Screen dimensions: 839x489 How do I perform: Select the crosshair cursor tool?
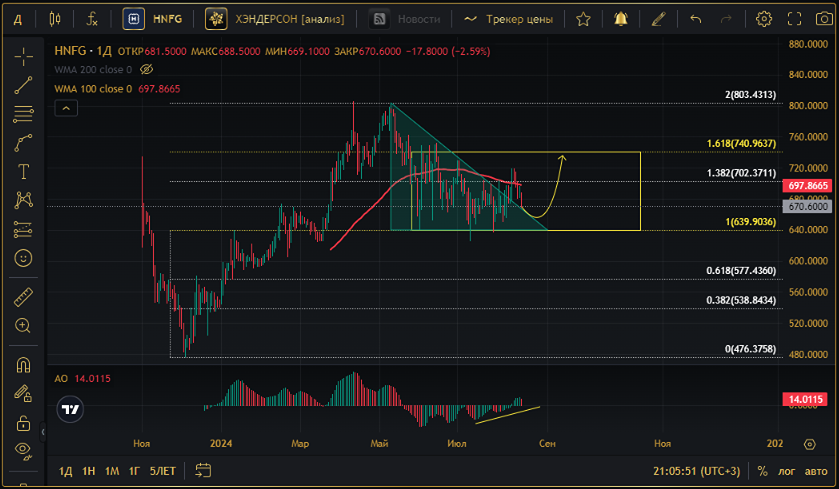pyautogui.click(x=23, y=56)
